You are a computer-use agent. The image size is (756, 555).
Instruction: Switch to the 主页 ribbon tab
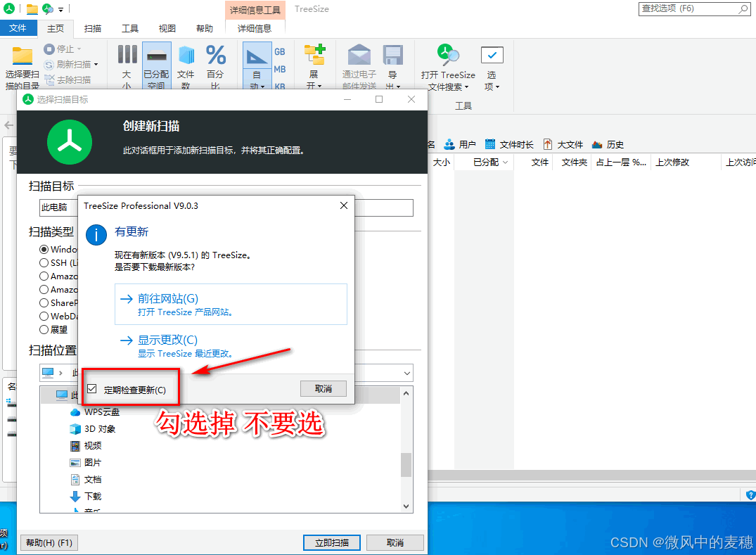[x=56, y=28]
